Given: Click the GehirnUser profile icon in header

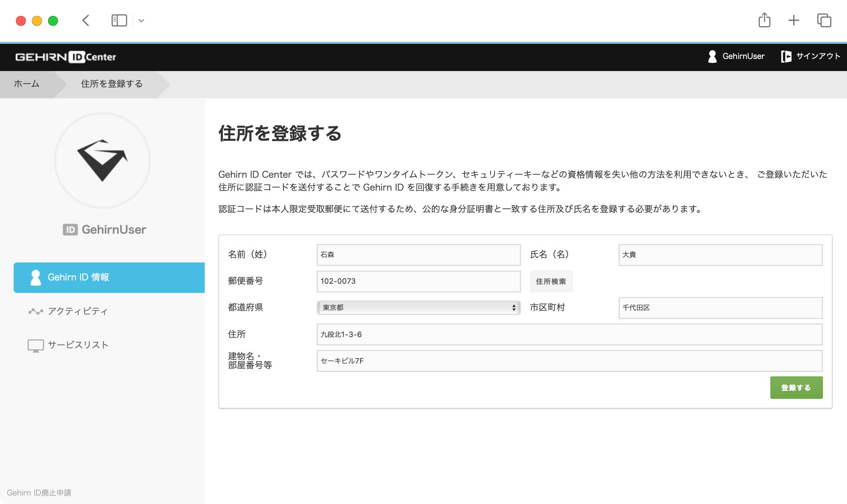Looking at the screenshot, I should tap(713, 57).
